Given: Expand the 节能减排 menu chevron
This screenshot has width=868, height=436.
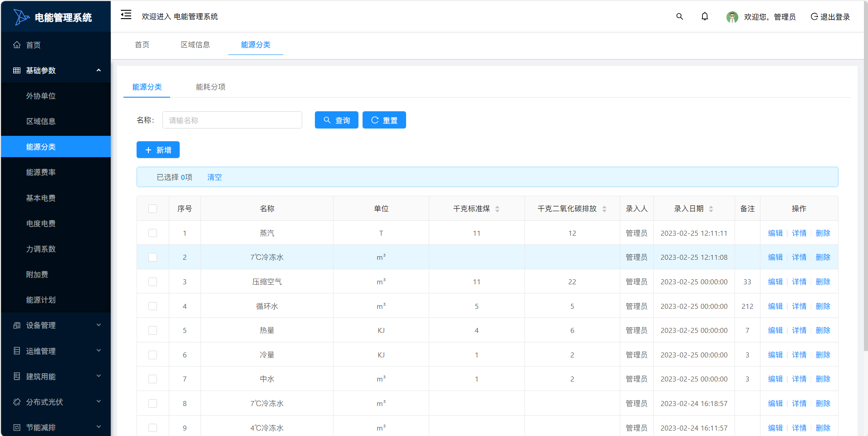Looking at the screenshot, I should coord(98,427).
